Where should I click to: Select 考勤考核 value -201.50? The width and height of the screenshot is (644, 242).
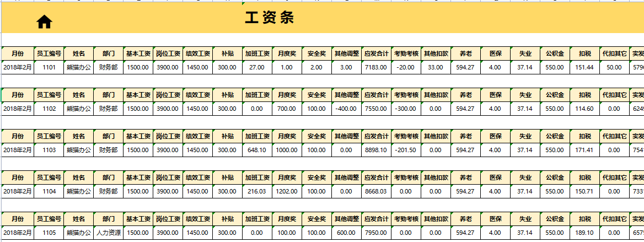coord(406,150)
